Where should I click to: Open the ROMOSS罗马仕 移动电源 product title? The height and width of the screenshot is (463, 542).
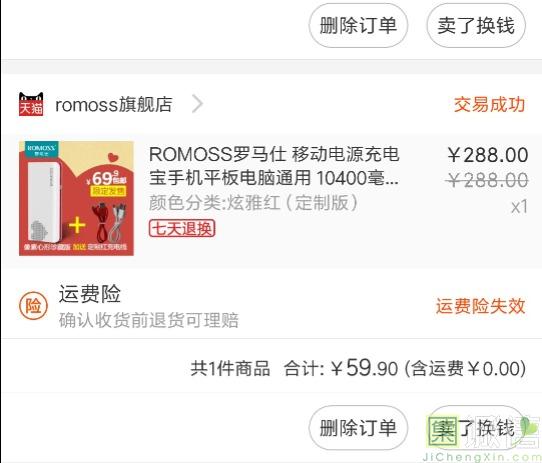[x=274, y=166]
